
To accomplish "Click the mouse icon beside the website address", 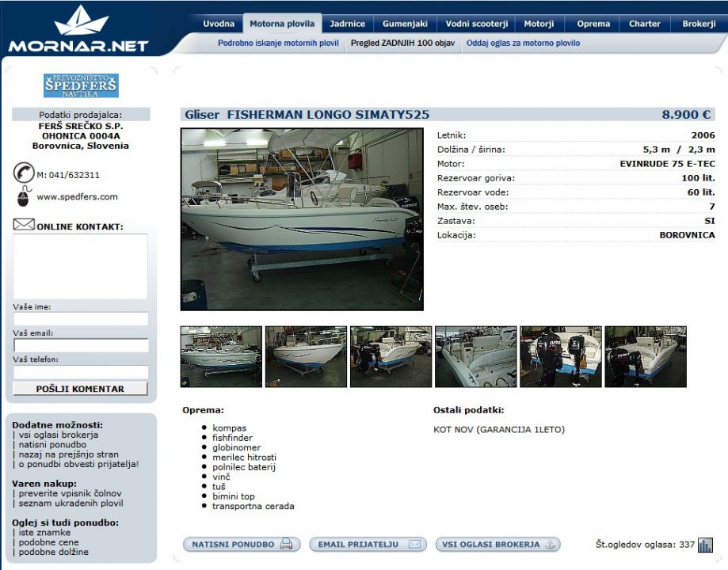I will pyautogui.click(x=24, y=196).
